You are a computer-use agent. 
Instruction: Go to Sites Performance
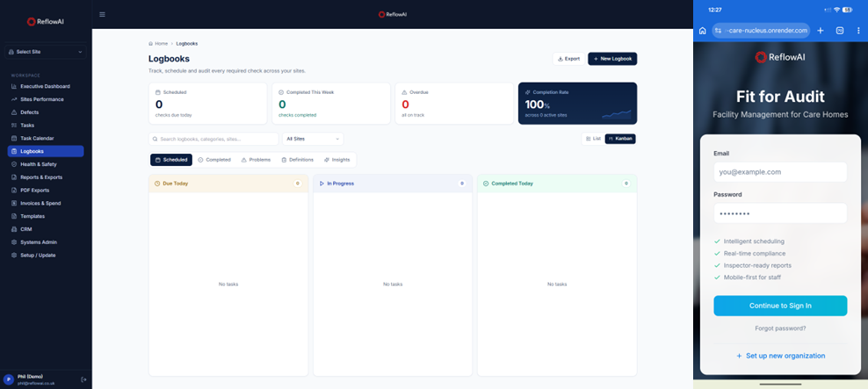tap(46, 99)
